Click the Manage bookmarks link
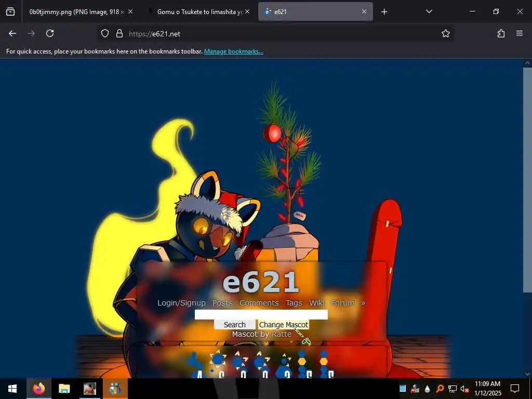Image resolution: width=532 pixels, height=399 pixels. [x=233, y=51]
